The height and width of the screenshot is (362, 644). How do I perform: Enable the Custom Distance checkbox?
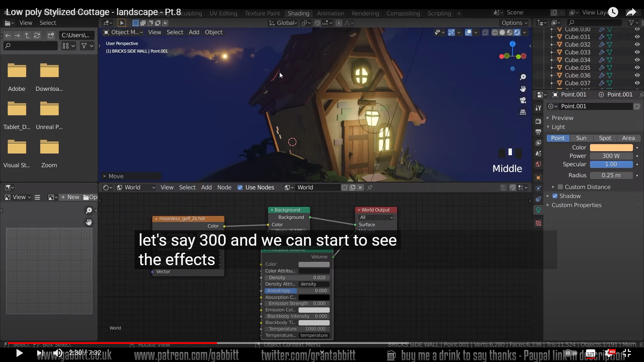(x=560, y=187)
